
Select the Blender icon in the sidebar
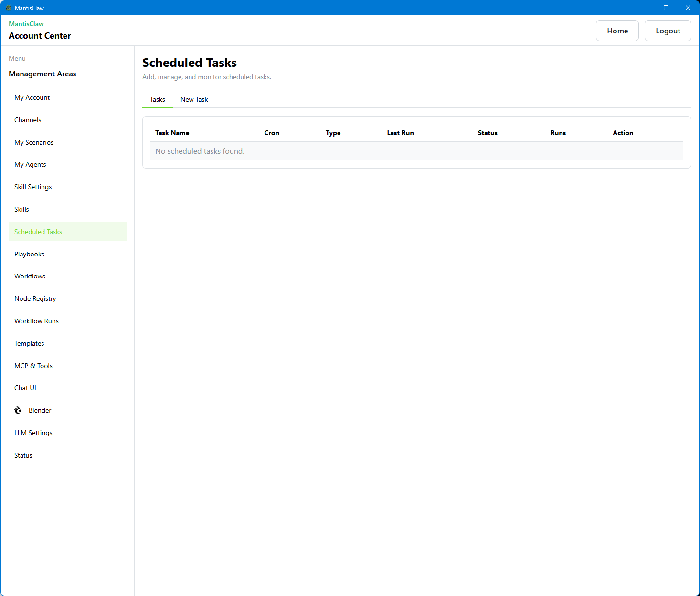click(x=18, y=410)
